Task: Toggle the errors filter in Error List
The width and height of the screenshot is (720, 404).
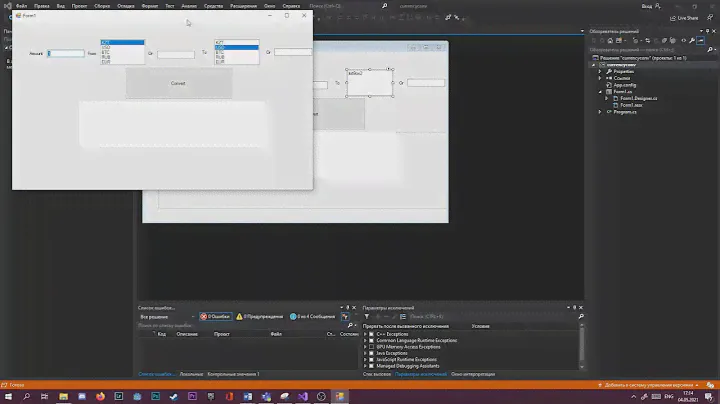Action: click(213, 316)
